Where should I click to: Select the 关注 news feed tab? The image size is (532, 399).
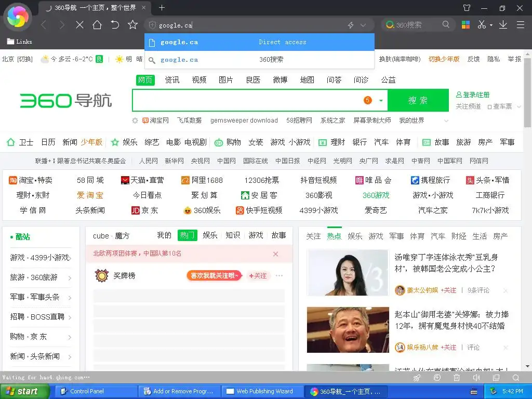(x=313, y=236)
